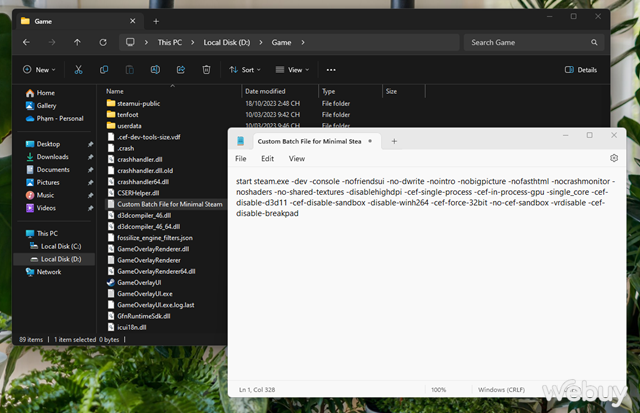This screenshot has width=640, height=413.
Task: Click the Delete trash icon
Action: pyautogui.click(x=207, y=70)
